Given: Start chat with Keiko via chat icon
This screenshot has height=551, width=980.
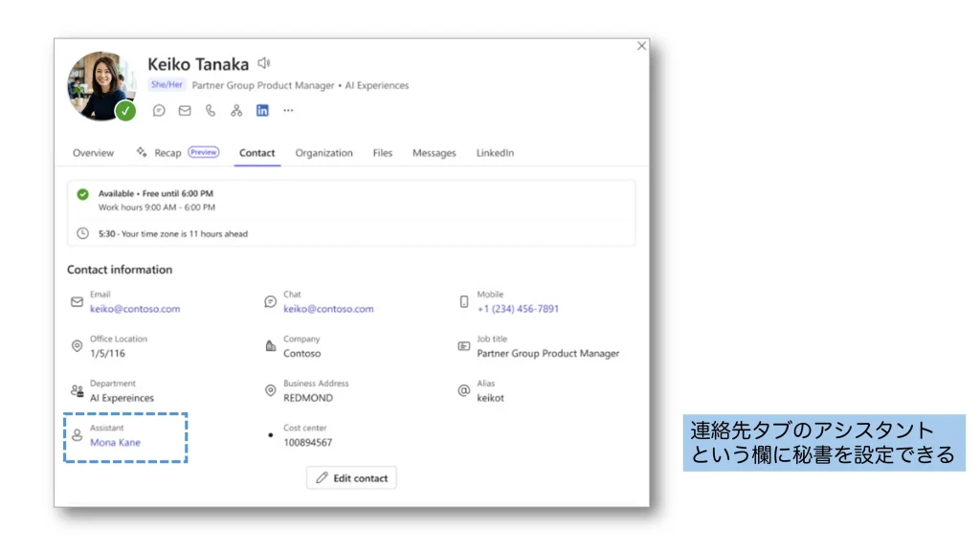Looking at the screenshot, I should click(x=159, y=111).
